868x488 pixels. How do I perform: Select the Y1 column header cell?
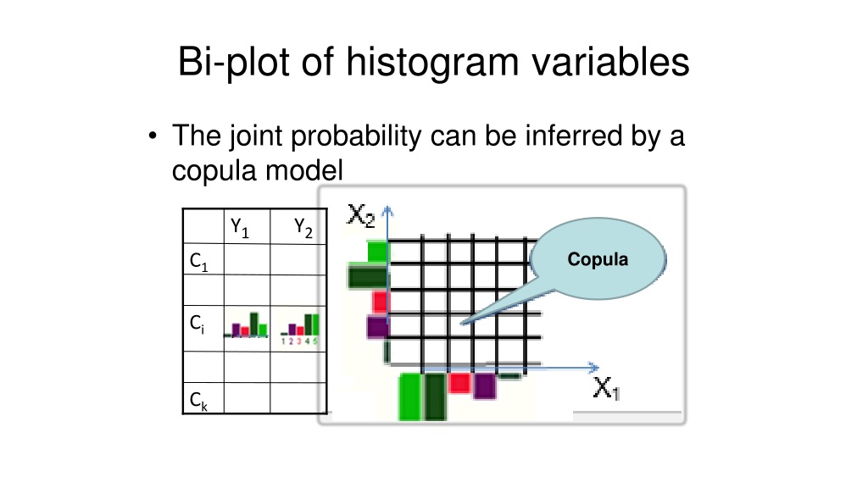[x=247, y=227]
